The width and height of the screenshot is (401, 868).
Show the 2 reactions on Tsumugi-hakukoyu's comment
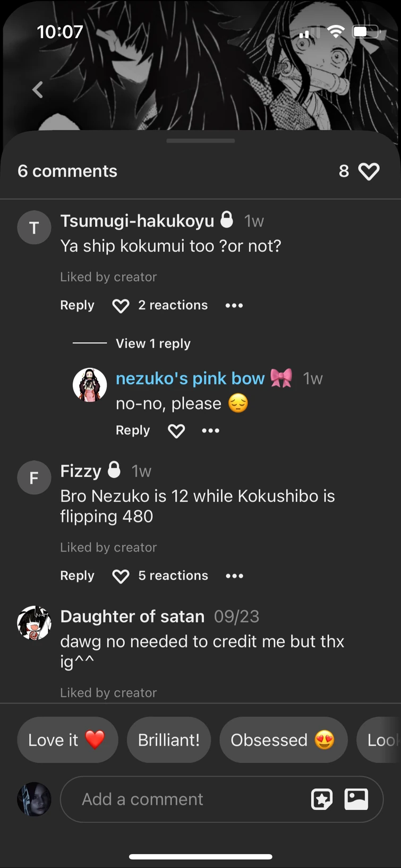[173, 305]
